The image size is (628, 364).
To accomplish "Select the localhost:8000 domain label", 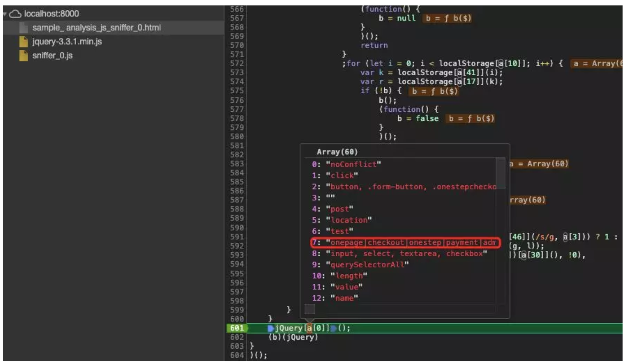I will click(51, 14).
